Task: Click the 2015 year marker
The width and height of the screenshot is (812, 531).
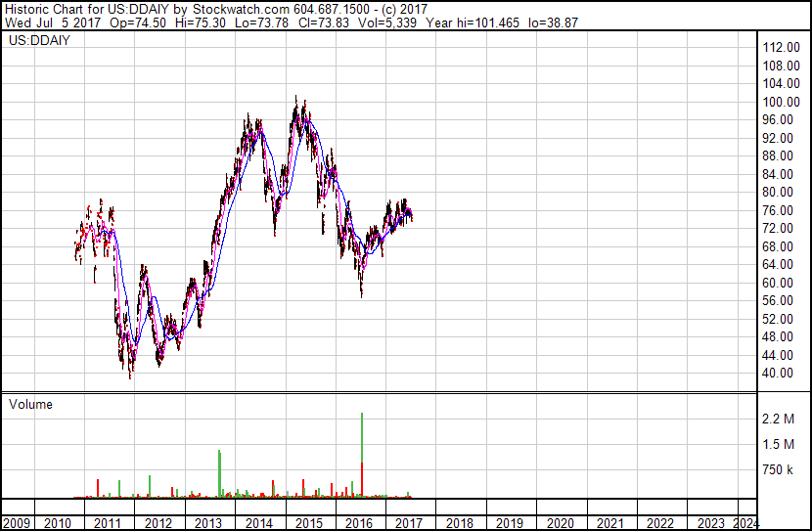Action: [x=308, y=523]
